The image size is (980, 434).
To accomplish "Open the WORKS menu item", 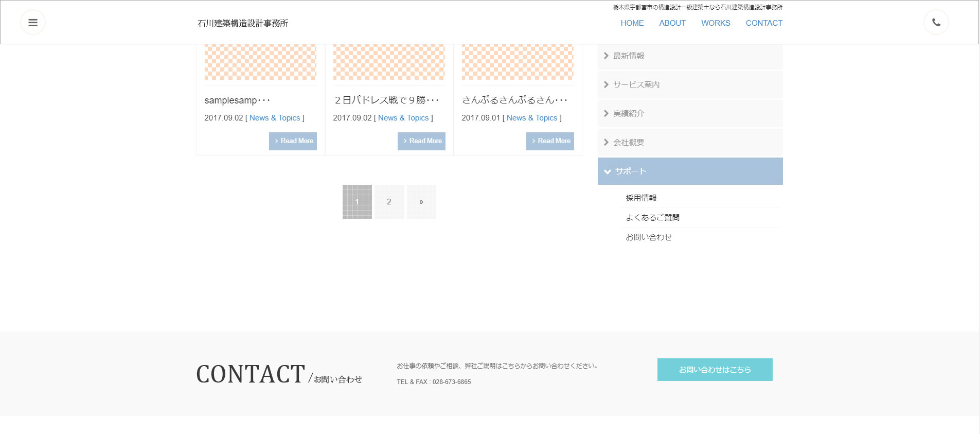I will tap(716, 23).
